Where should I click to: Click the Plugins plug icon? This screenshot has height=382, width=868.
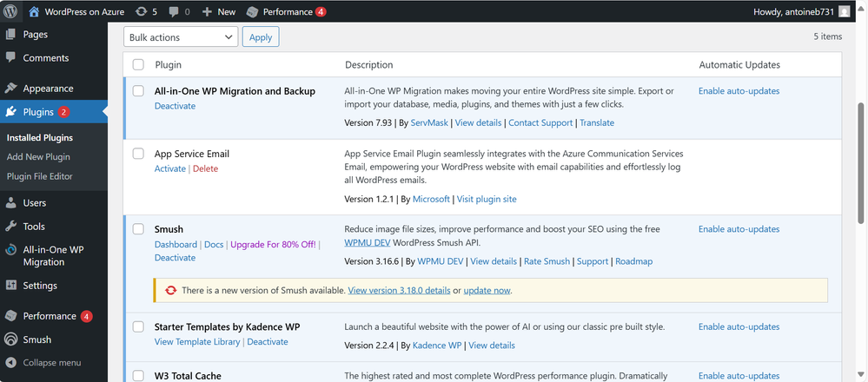point(10,112)
